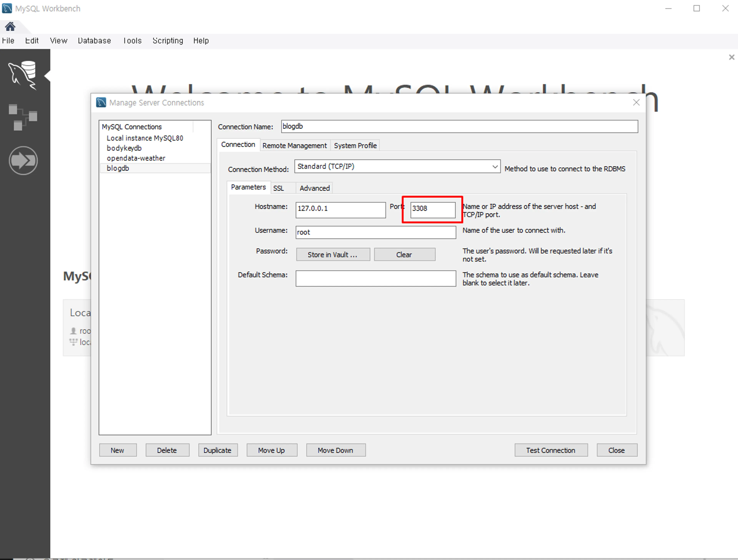The image size is (738, 560).
Task: Click the Username input field
Action: click(376, 232)
